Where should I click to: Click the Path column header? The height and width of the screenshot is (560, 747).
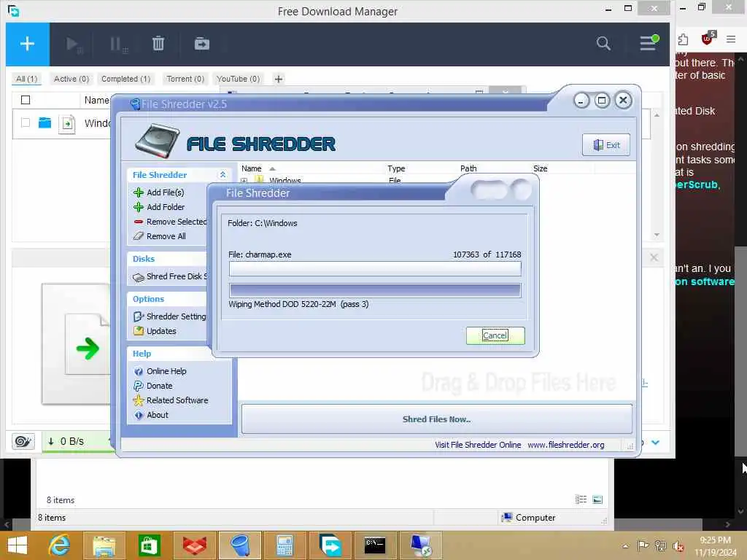coord(468,168)
